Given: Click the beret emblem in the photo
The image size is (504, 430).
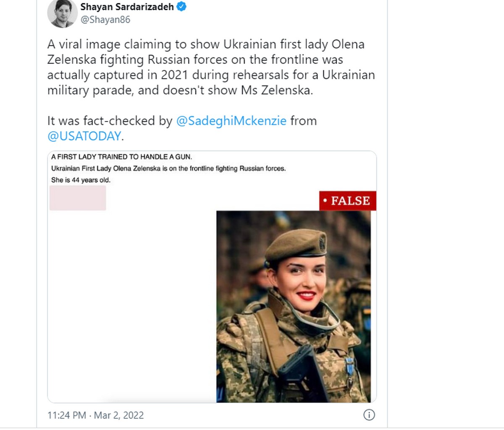Looking at the screenshot, I should [x=323, y=242].
